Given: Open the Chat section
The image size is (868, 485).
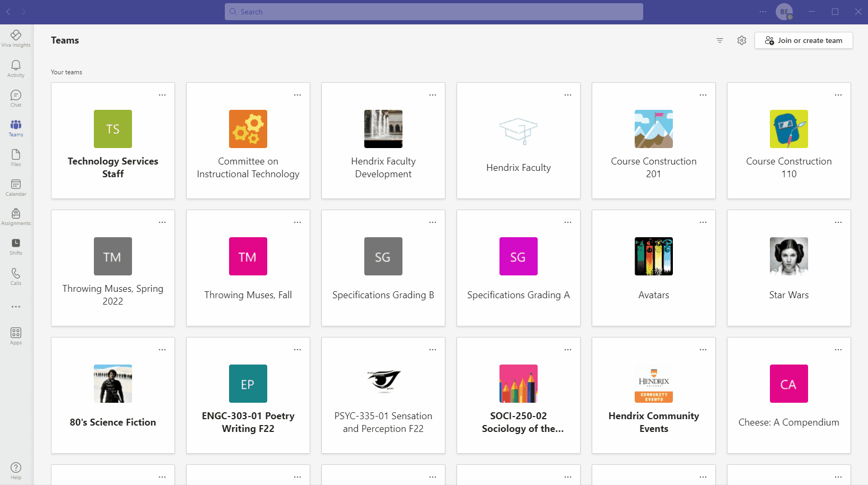Looking at the screenshot, I should [16, 98].
